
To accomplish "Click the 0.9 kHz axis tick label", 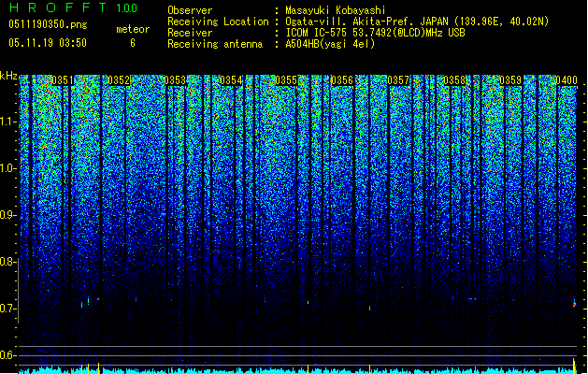I will (8, 215).
